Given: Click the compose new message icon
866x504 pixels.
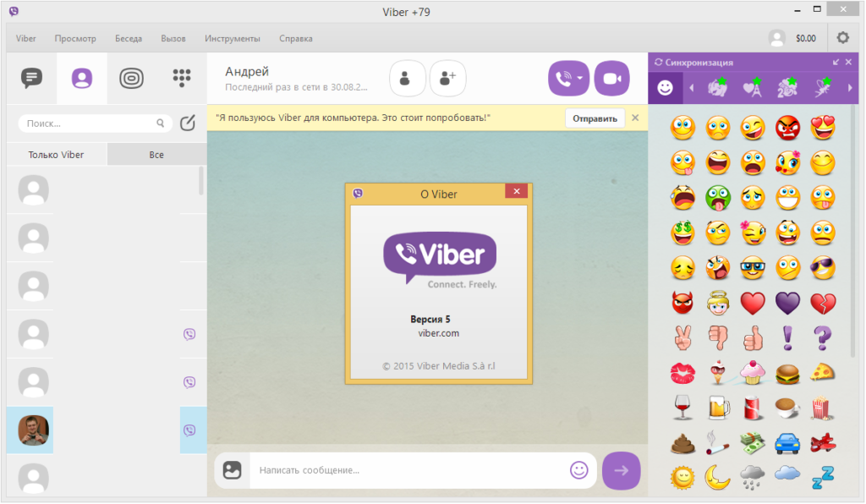Looking at the screenshot, I should (188, 123).
